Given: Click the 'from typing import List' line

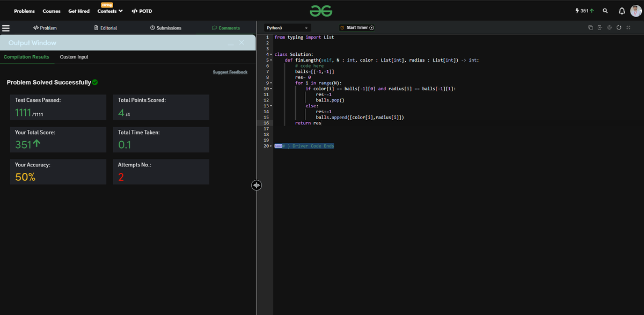Looking at the screenshot, I should 304,38.
